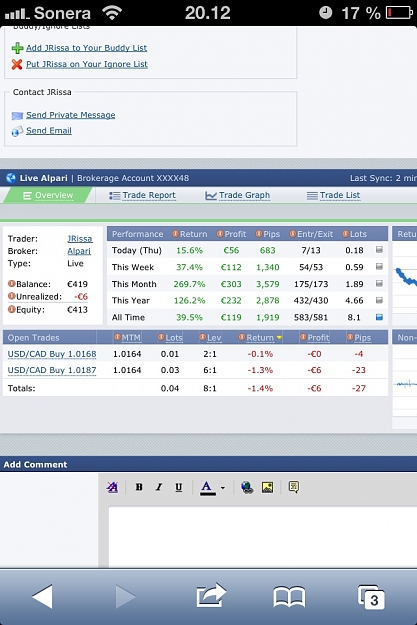
Task: Click Add JRissa to Your Buddy List link
Action: pyautogui.click(x=87, y=48)
